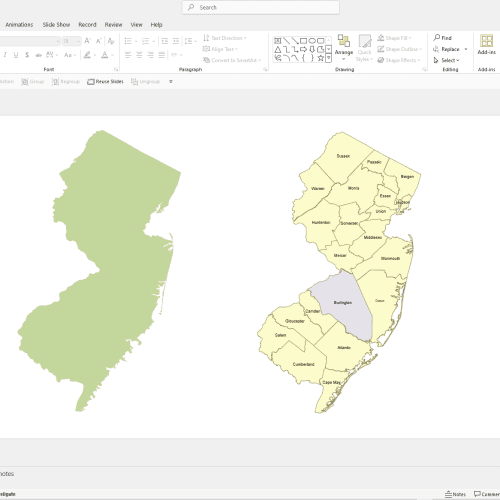Select the Down Arrow block shape
The image size is (500, 500).
312,50
